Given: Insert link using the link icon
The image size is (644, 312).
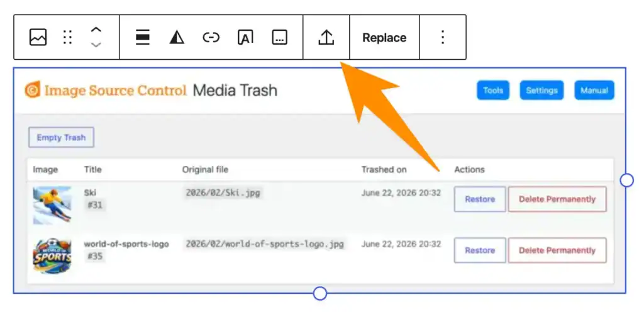Looking at the screenshot, I should 211,37.
